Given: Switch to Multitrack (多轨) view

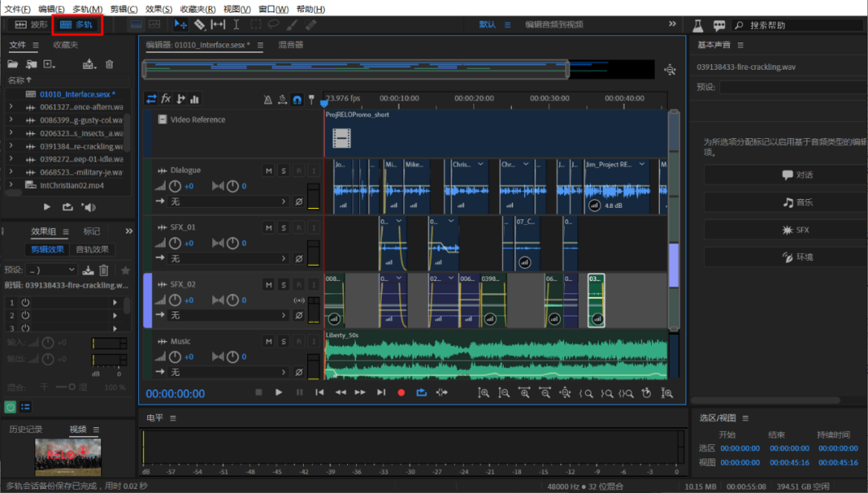Looking at the screenshot, I should click(x=76, y=24).
